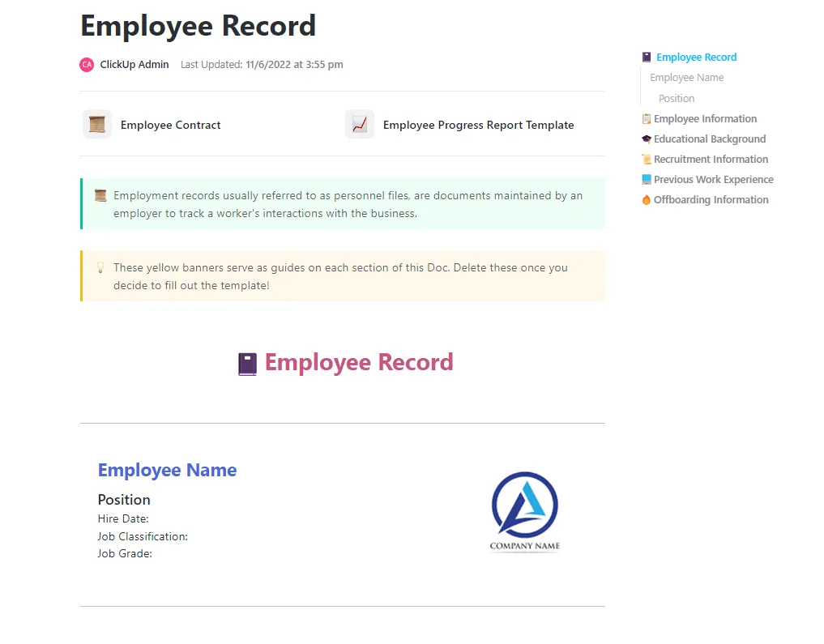Go to Recruitment Information in outline
The image size is (824, 644).
click(711, 159)
